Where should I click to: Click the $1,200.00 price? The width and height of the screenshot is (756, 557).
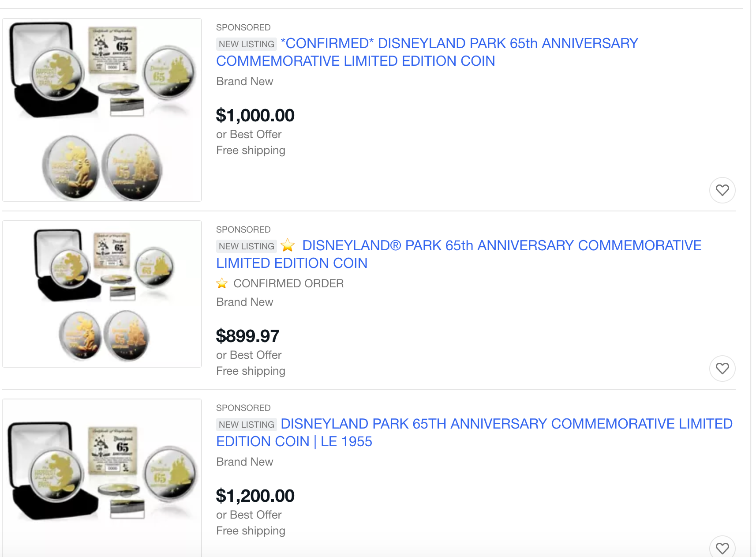click(x=255, y=496)
